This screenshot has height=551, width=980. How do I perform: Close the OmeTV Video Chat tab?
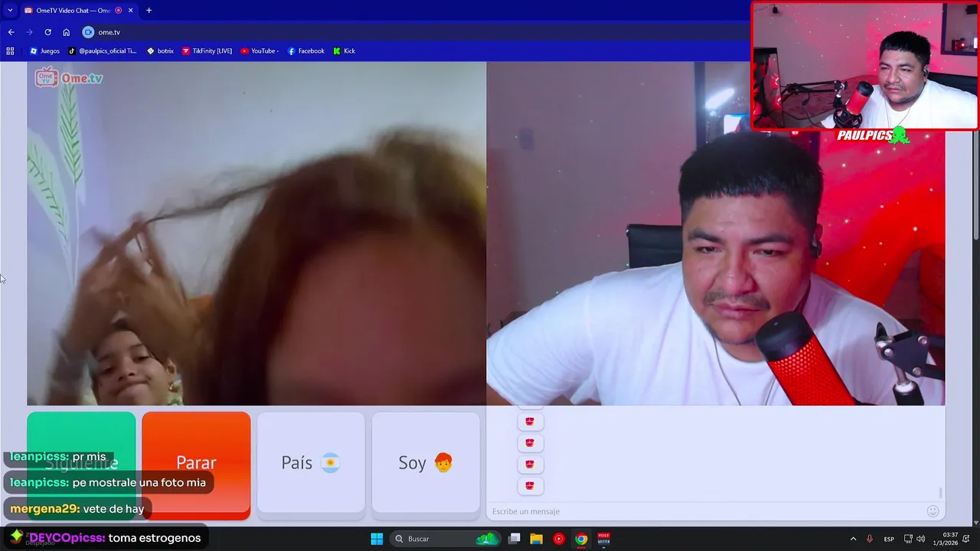[131, 10]
